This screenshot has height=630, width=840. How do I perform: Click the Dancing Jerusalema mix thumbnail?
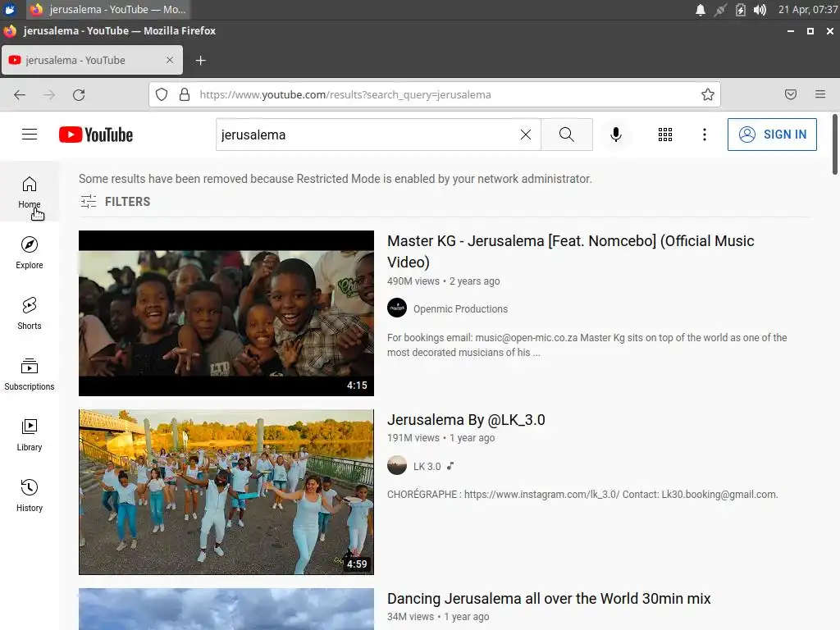click(x=226, y=609)
